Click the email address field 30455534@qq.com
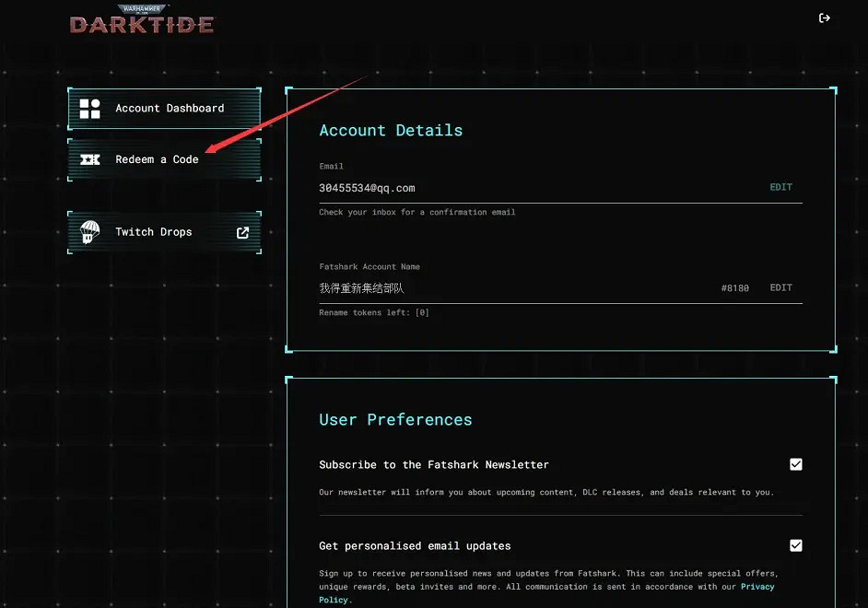The height and width of the screenshot is (608, 868). pyautogui.click(x=368, y=188)
